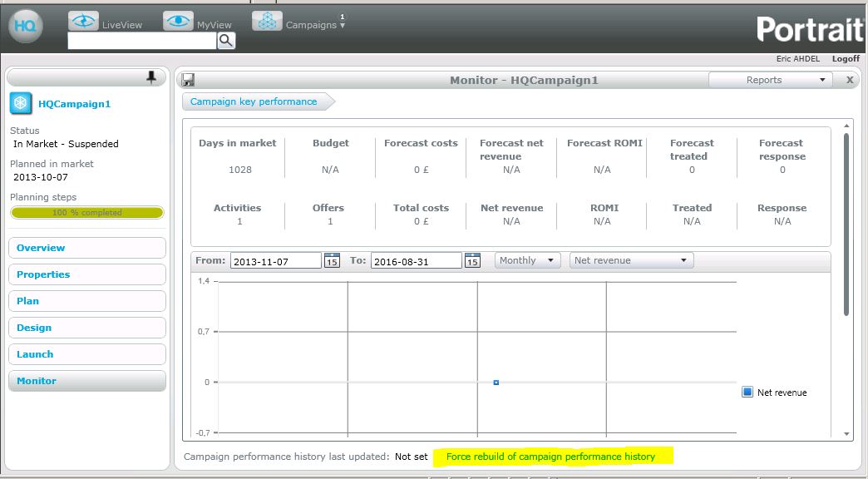
Task: Click the pin icon on sidebar header
Action: click(x=151, y=77)
